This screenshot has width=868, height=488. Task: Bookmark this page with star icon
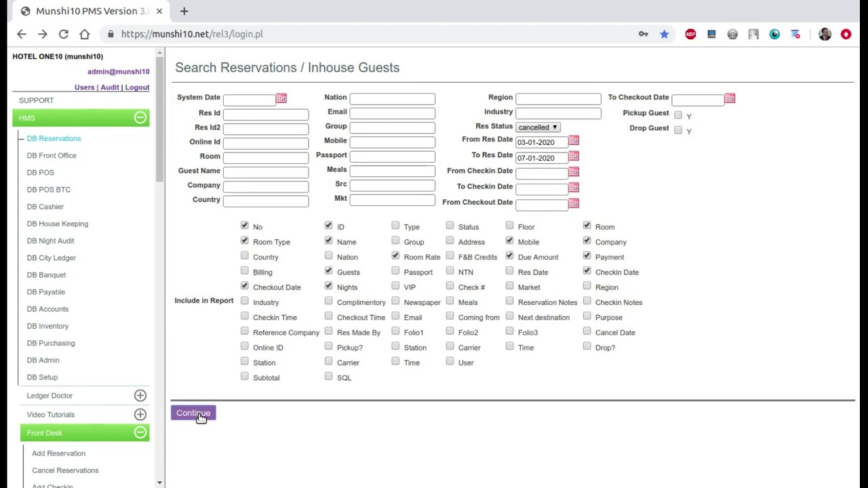pyautogui.click(x=665, y=34)
